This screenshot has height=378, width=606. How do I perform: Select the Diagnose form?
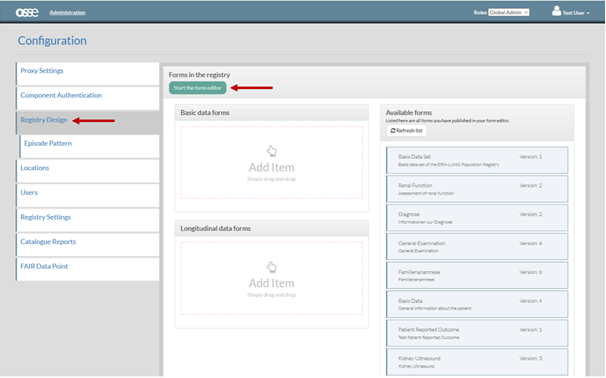477,218
